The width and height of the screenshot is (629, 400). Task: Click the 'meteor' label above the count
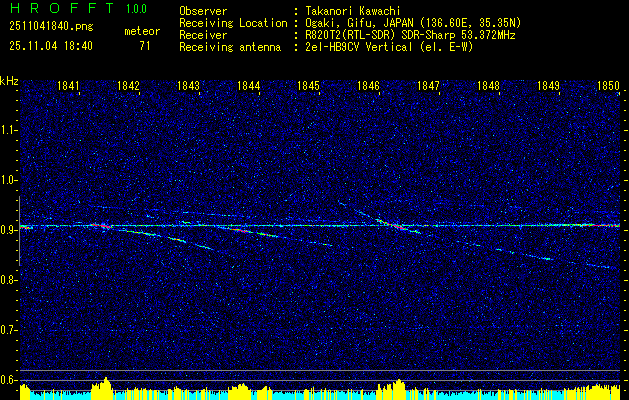pyautogui.click(x=142, y=31)
